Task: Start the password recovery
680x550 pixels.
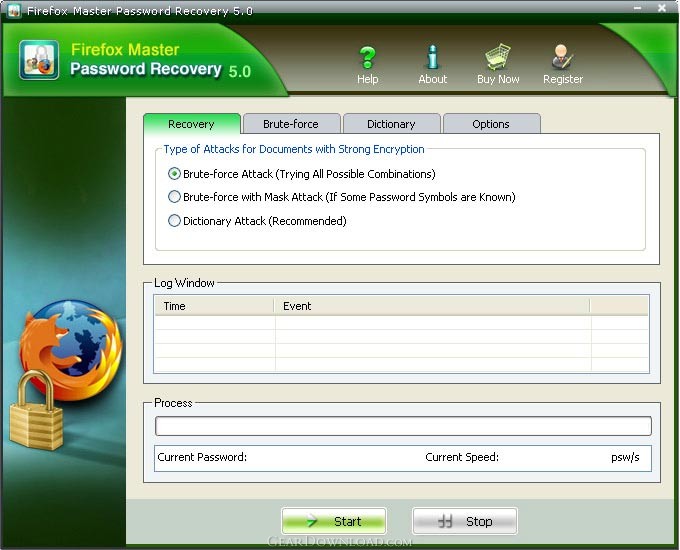Action: (333, 521)
